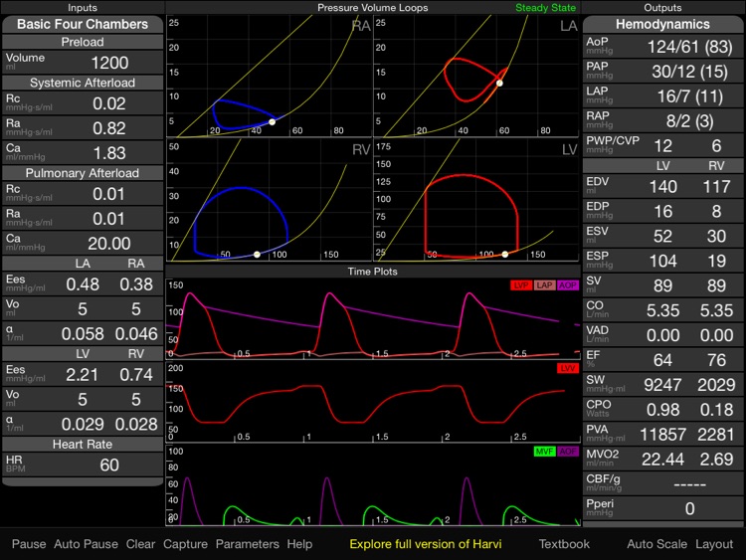Toggle the LVP trace legend
Image resolution: width=746 pixels, height=560 pixels.
click(521, 285)
